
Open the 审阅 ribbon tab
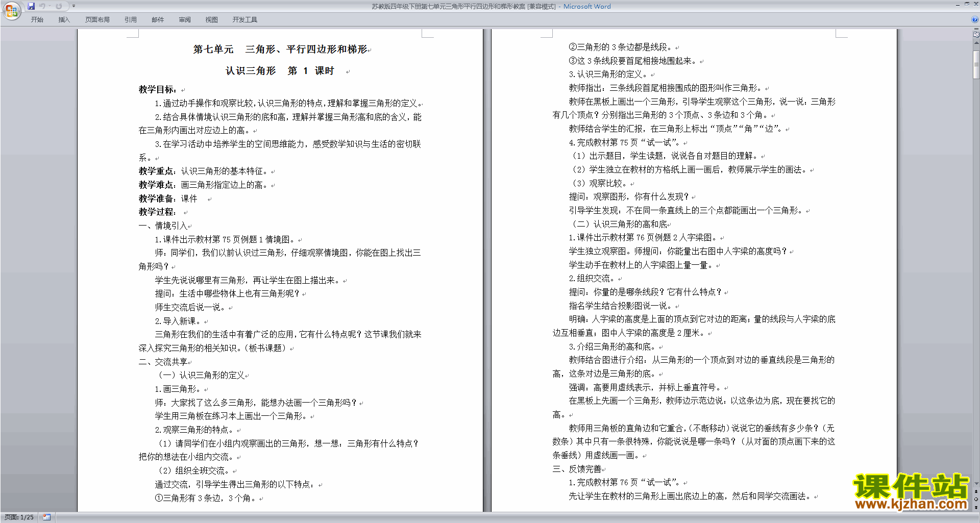tap(185, 19)
